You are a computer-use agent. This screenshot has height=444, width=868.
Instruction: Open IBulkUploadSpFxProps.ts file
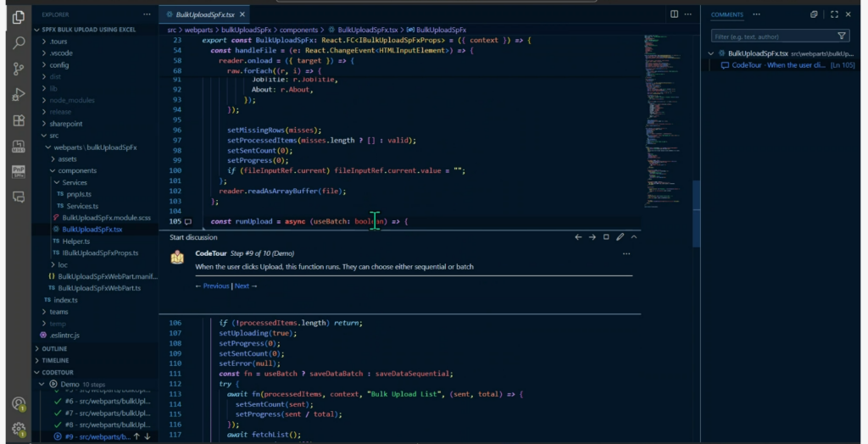tap(100, 253)
